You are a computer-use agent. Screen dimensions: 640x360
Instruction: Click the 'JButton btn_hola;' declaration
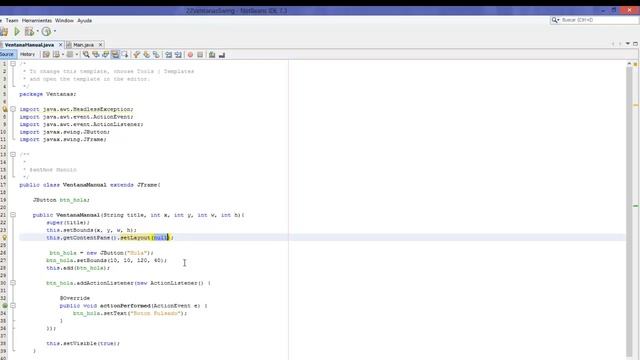click(61, 200)
